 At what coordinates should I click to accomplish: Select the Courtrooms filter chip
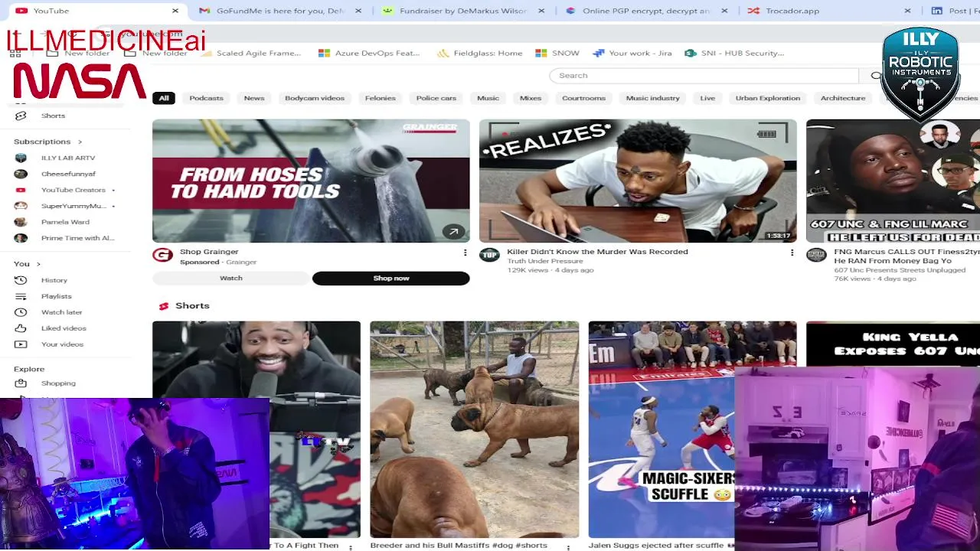[583, 98]
